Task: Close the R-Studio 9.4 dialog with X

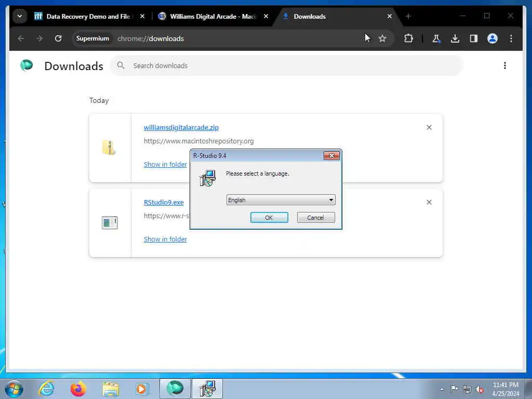Action: [x=331, y=155]
